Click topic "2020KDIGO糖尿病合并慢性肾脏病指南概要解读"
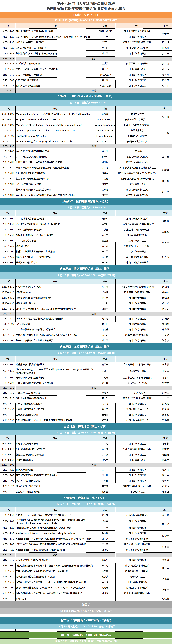The image size is (172, 644). point(40,319)
